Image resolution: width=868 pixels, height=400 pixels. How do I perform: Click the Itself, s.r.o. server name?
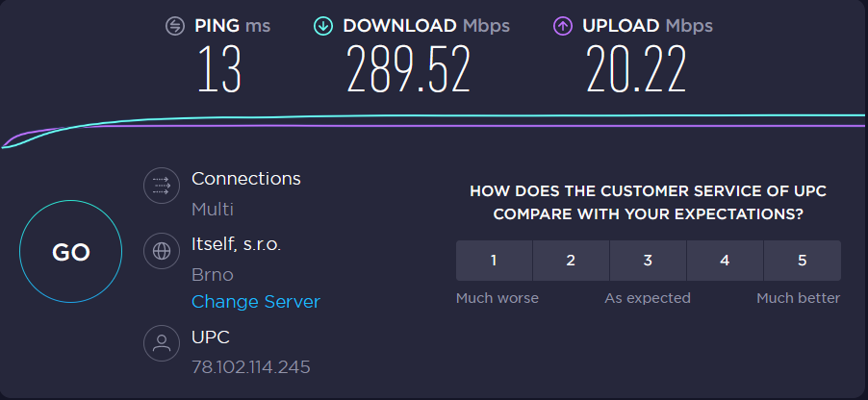tap(238, 244)
